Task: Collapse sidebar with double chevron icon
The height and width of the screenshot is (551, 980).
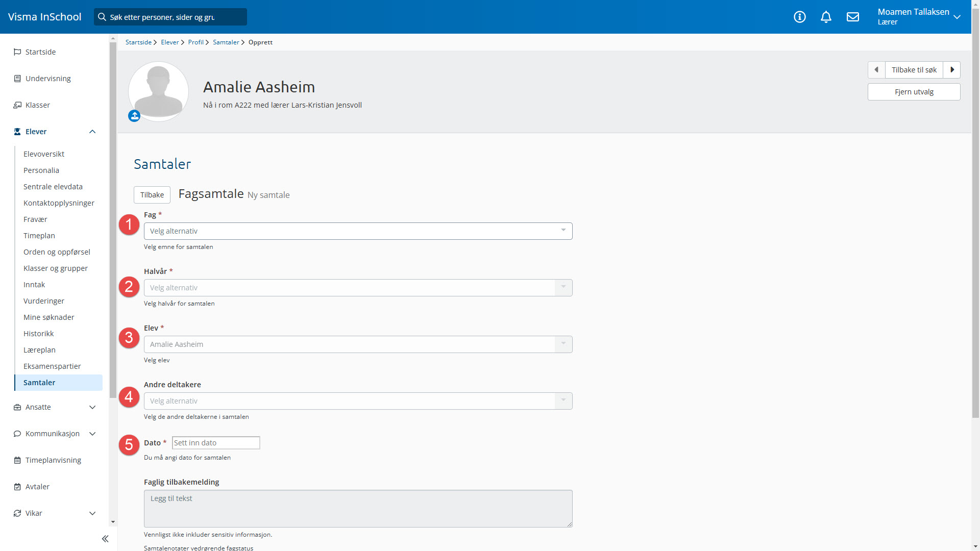Action: tap(105, 539)
